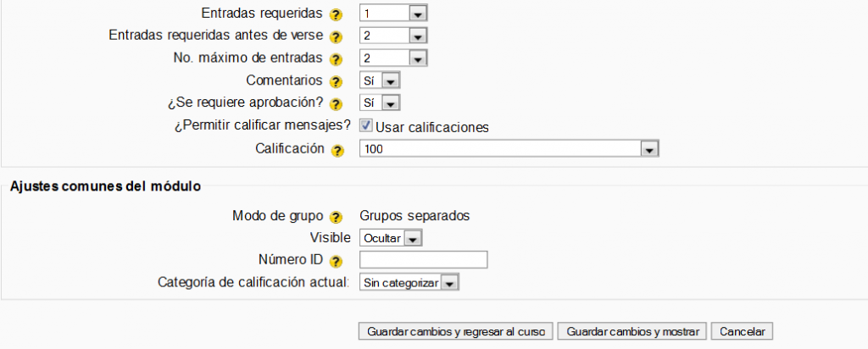
Task: Change the Visible dropdown set to Ocultar
Action: [391, 239]
